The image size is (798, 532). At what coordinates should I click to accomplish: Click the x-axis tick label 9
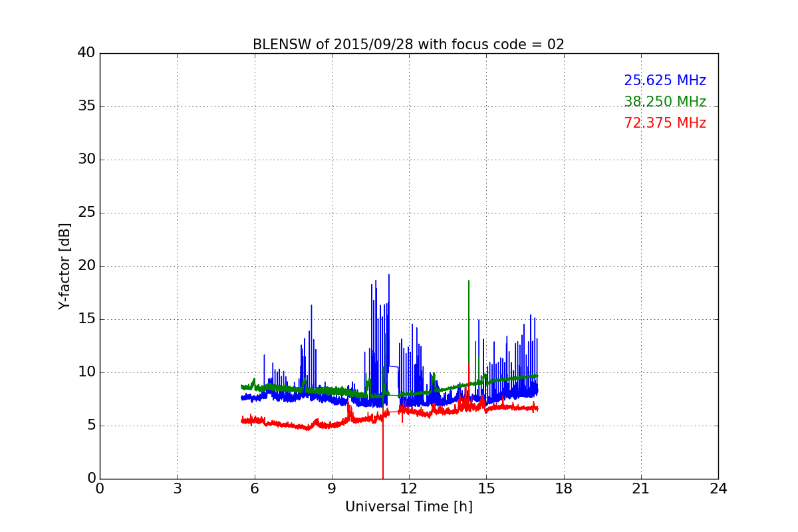tap(332, 488)
